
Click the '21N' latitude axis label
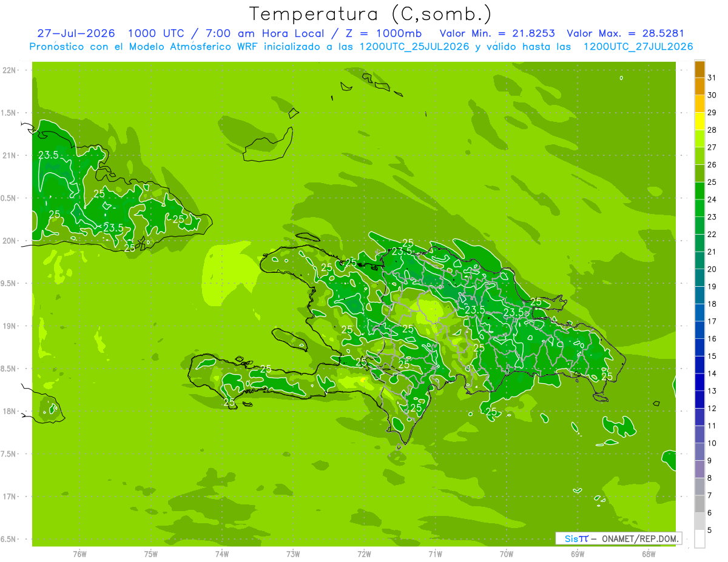click(10, 156)
